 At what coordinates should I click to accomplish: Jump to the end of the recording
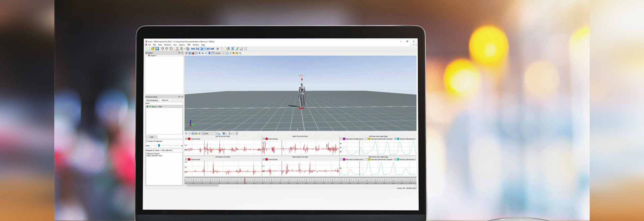[x=212, y=49]
